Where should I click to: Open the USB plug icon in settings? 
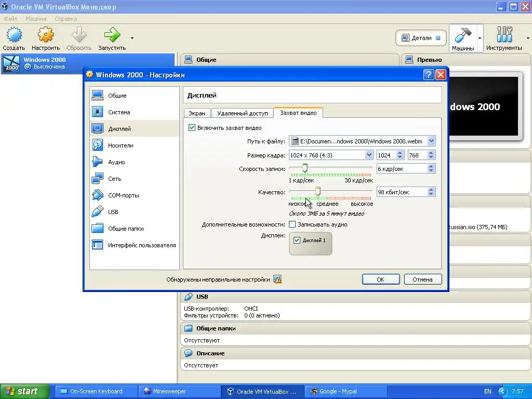(x=97, y=212)
